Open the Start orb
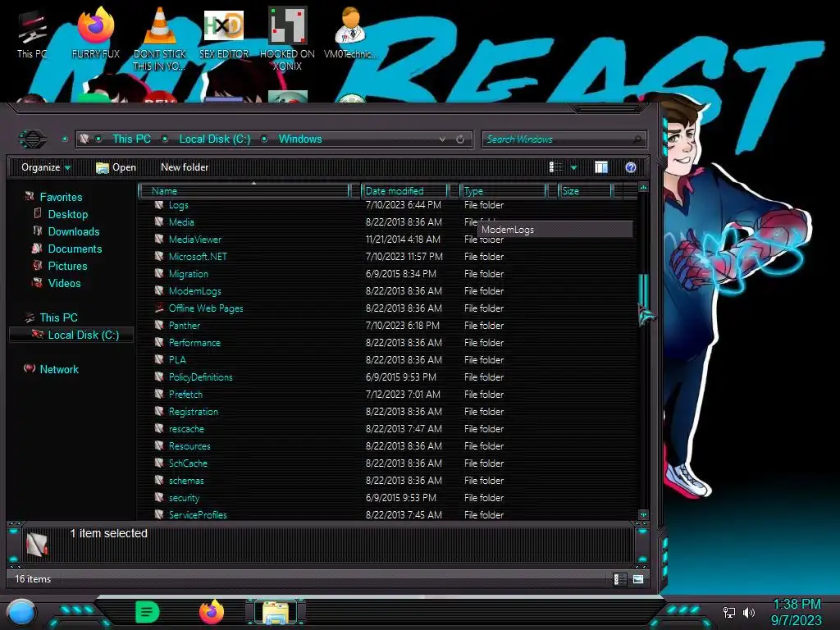Screen dimensions: 840x630 point(21,612)
